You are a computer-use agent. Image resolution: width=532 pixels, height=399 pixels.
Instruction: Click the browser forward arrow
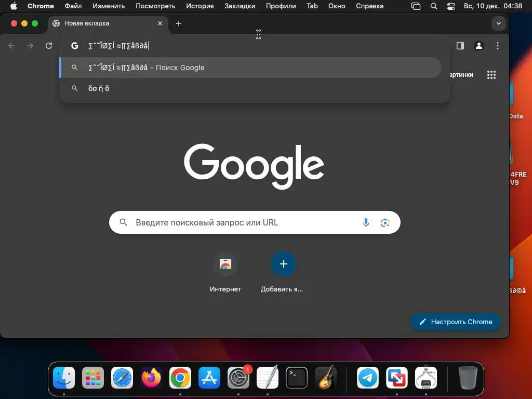(30, 46)
